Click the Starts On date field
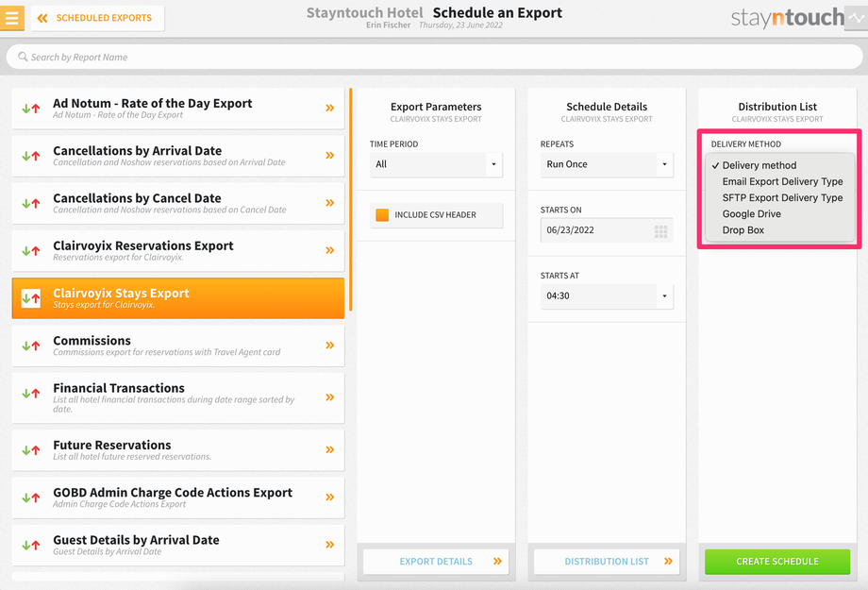The image size is (868, 590). point(607,230)
